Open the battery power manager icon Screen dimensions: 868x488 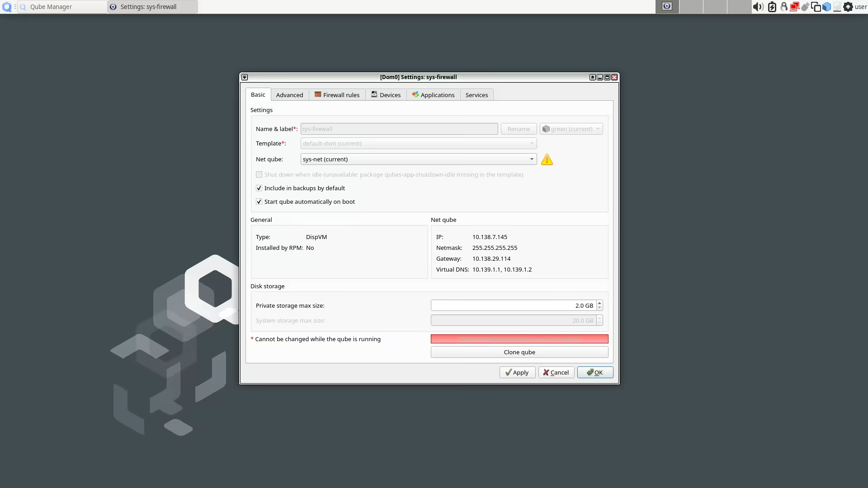772,7
